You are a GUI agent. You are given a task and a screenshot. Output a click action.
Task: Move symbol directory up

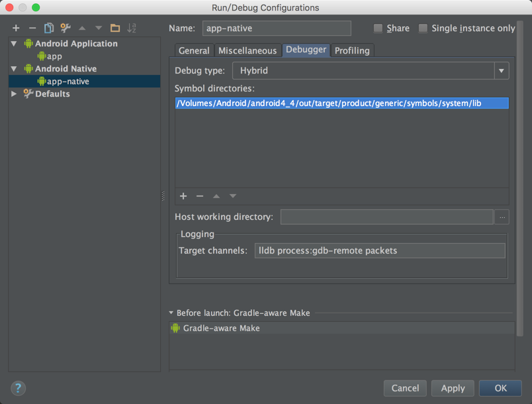216,196
